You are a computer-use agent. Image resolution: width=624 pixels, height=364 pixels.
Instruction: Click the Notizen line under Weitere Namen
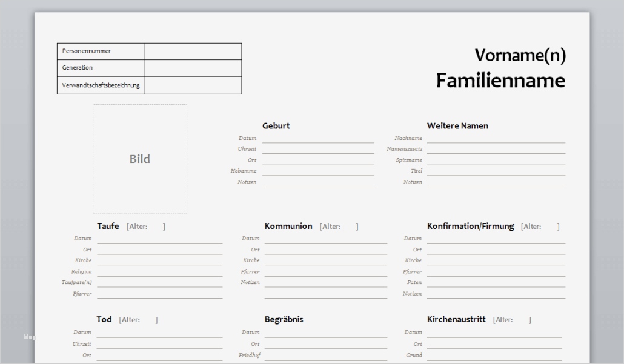[496, 182]
